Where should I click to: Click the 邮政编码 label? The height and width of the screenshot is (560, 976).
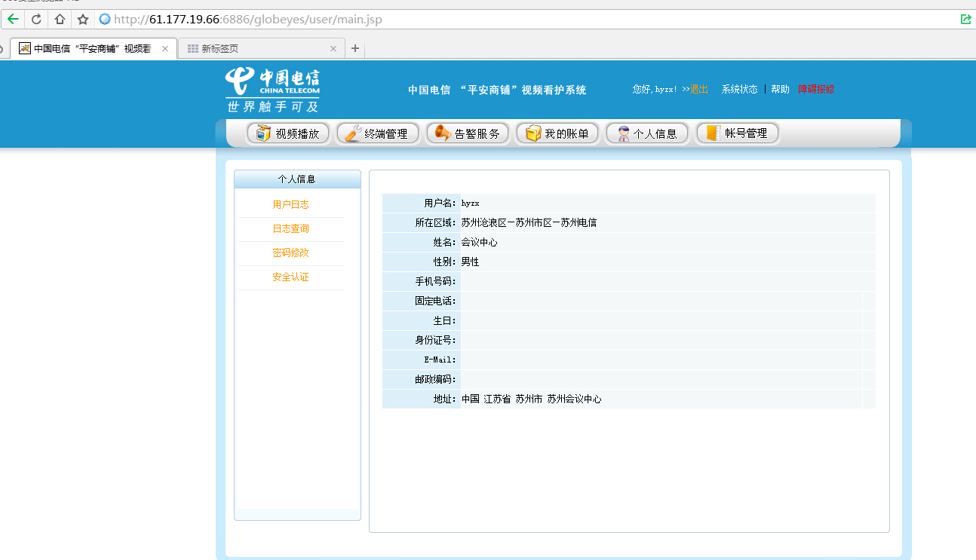pyautogui.click(x=435, y=380)
